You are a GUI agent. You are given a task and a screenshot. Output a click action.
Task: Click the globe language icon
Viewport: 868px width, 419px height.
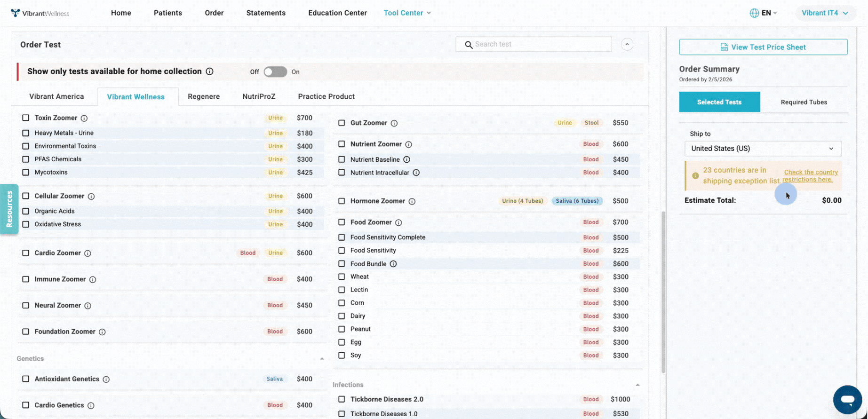click(754, 13)
